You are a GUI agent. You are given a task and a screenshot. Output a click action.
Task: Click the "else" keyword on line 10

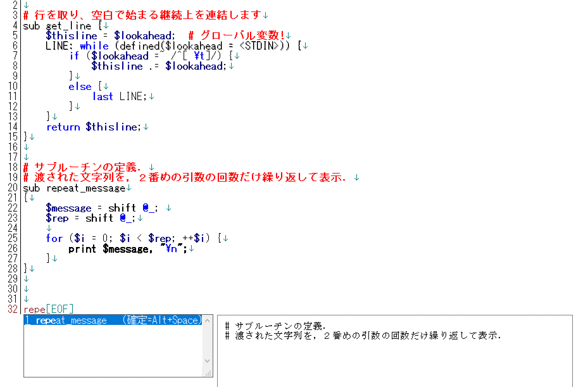pos(80,86)
